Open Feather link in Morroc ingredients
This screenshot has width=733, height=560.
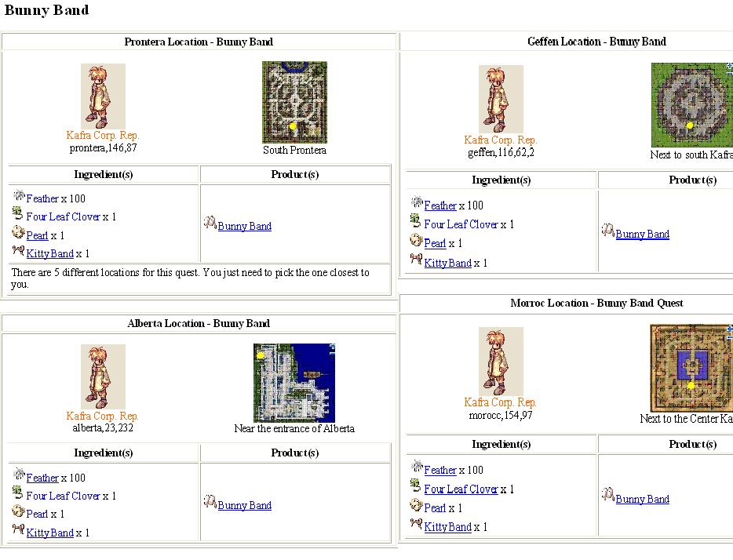point(440,470)
